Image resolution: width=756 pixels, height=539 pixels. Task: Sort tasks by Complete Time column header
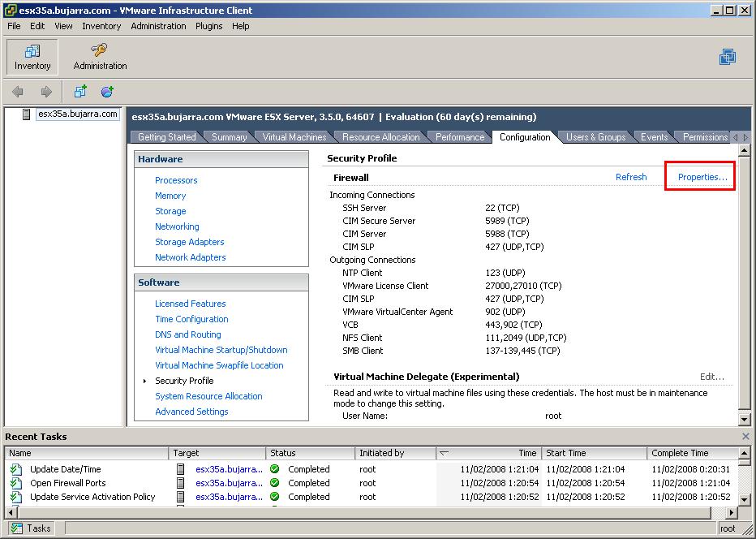click(x=693, y=453)
